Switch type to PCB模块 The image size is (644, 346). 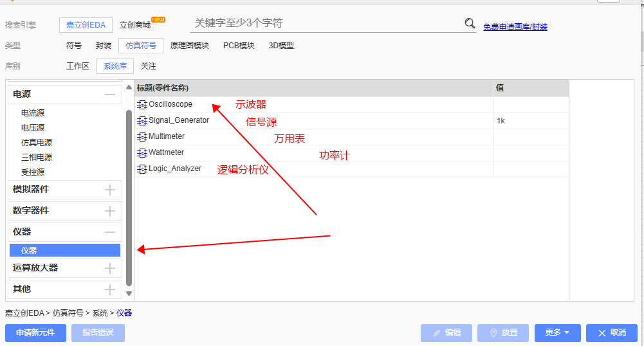tap(239, 46)
